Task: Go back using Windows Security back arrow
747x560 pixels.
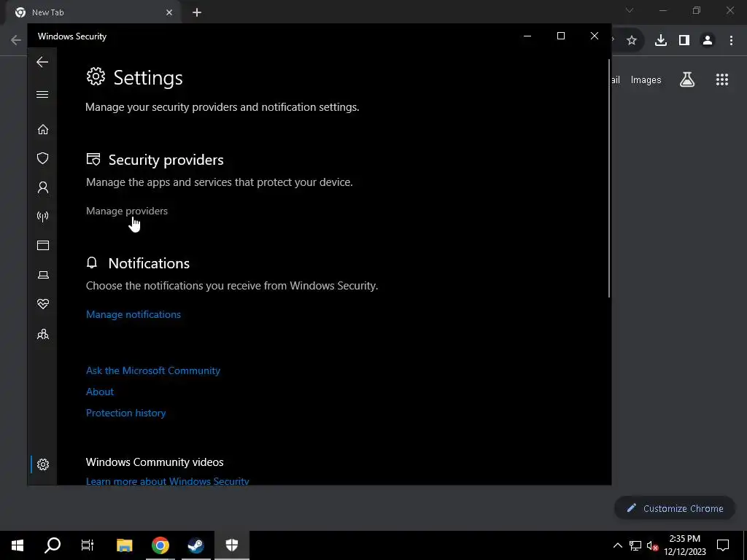Action: pos(42,62)
